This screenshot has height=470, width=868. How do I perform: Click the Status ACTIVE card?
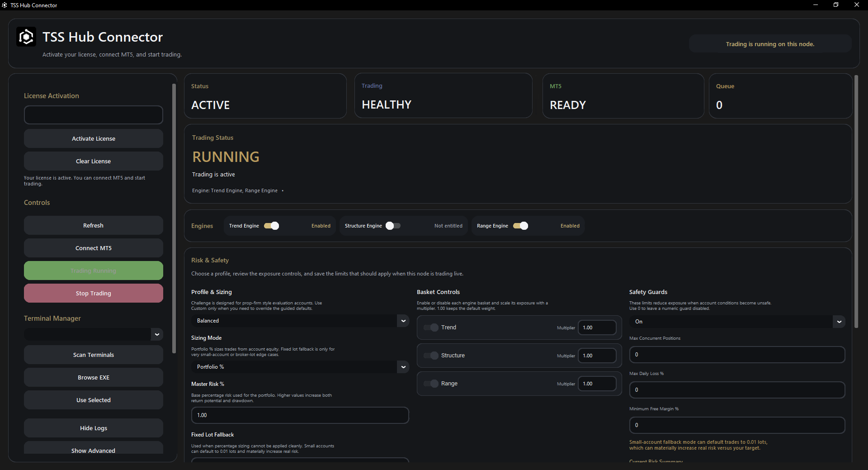[265, 96]
